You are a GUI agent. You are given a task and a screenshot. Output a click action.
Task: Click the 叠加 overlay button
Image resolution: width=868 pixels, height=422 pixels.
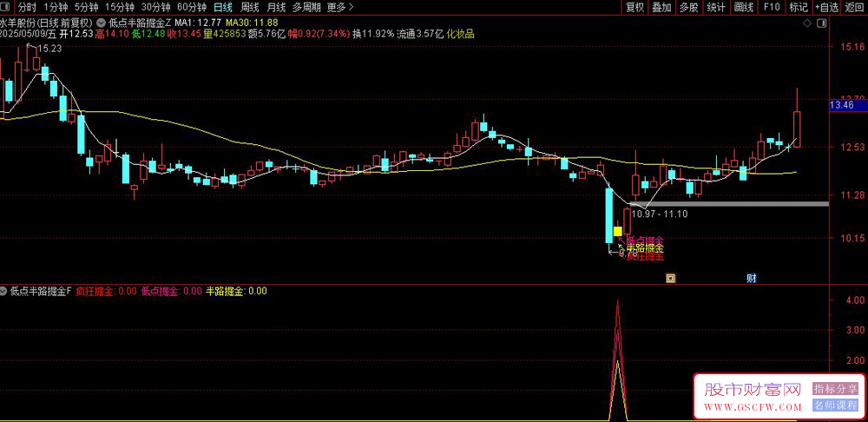tap(661, 7)
